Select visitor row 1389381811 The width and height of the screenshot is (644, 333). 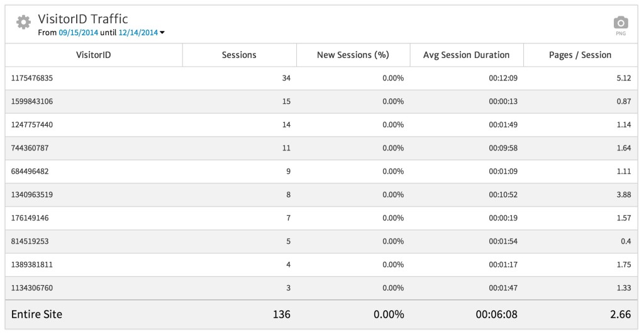pyautogui.click(x=32, y=264)
